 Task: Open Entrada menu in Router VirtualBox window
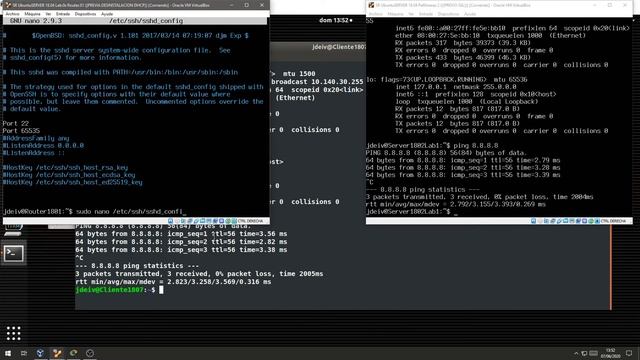pos(63,14)
